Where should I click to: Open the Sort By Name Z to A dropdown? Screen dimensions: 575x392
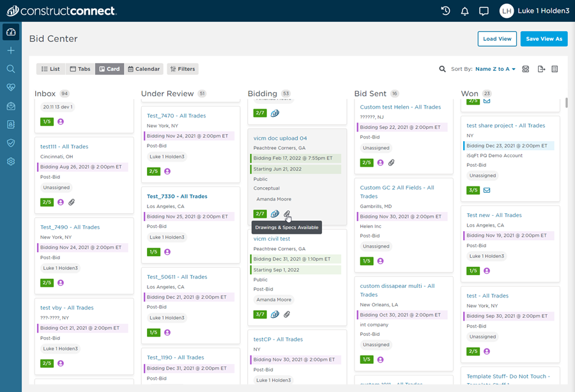pyautogui.click(x=496, y=69)
